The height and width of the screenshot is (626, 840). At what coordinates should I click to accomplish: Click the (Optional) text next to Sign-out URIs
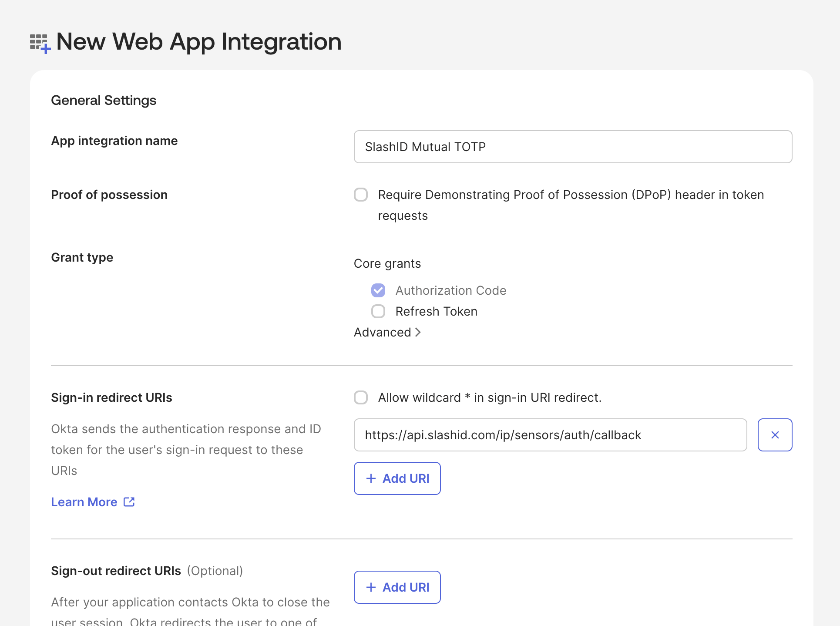(x=215, y=571)
